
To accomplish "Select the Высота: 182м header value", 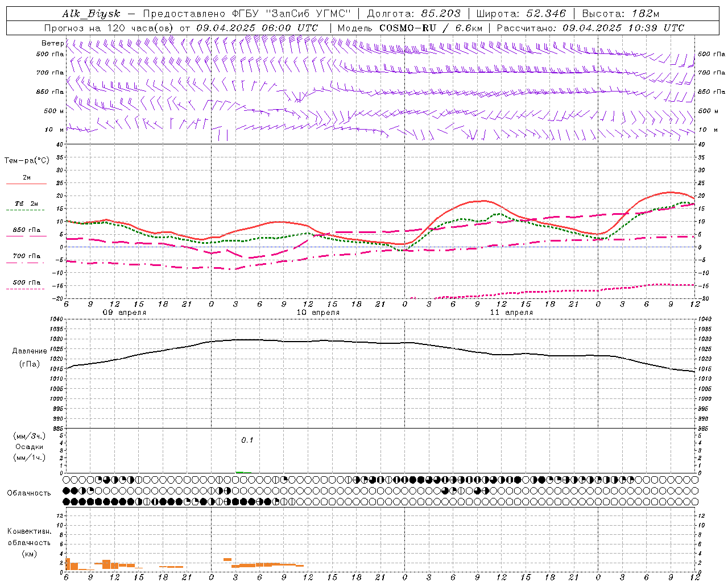I will tap(621, 14).
